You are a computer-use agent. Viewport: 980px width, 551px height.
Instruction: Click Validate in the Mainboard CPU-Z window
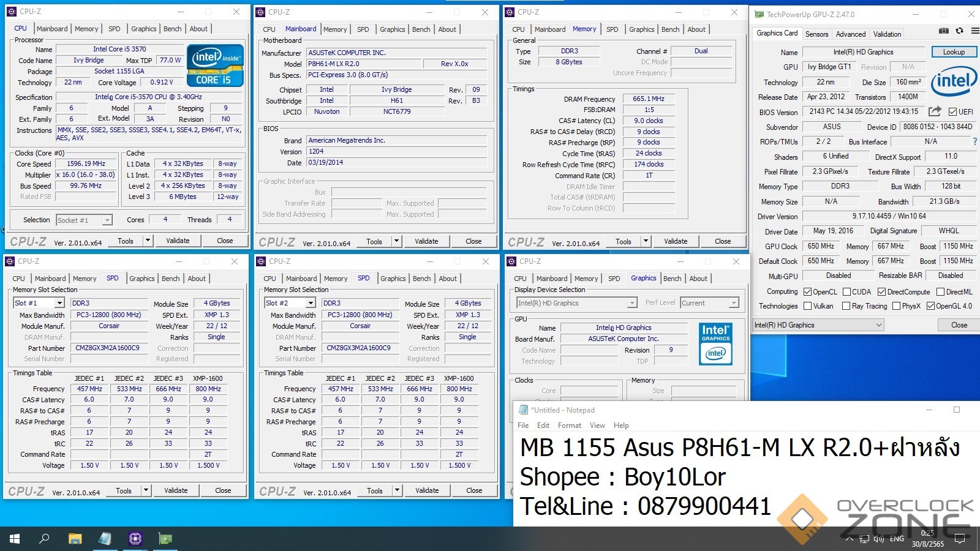click(426, 241)
